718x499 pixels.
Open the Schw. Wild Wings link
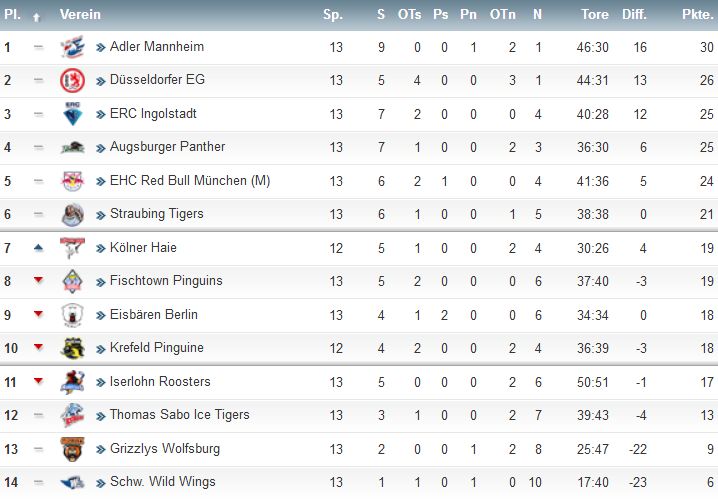coord(163,482)
